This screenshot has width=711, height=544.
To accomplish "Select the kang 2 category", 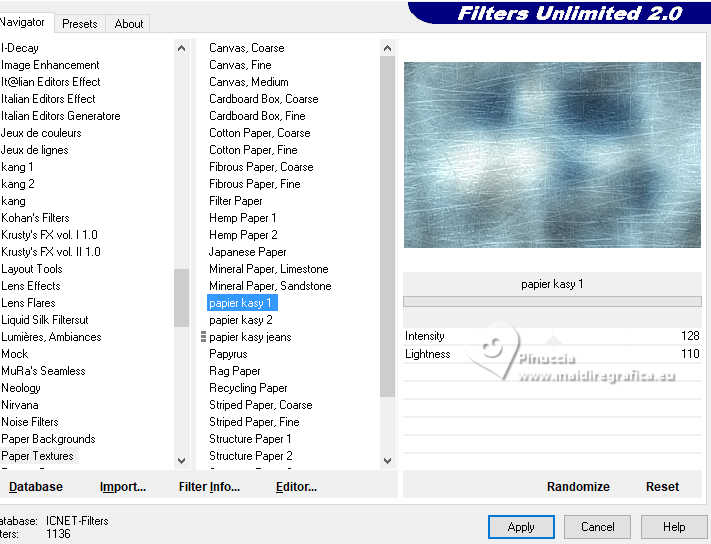I will pyautogui.click(x=18, y=184).
